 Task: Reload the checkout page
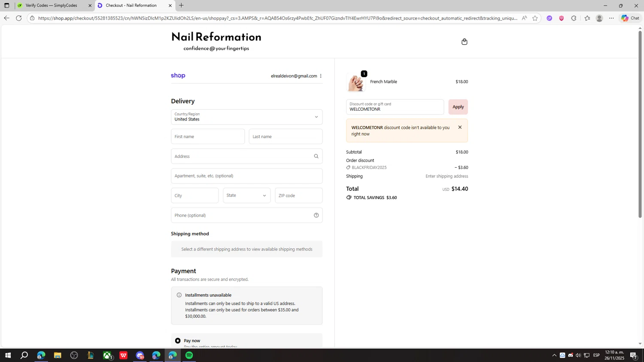click(18, 18)
